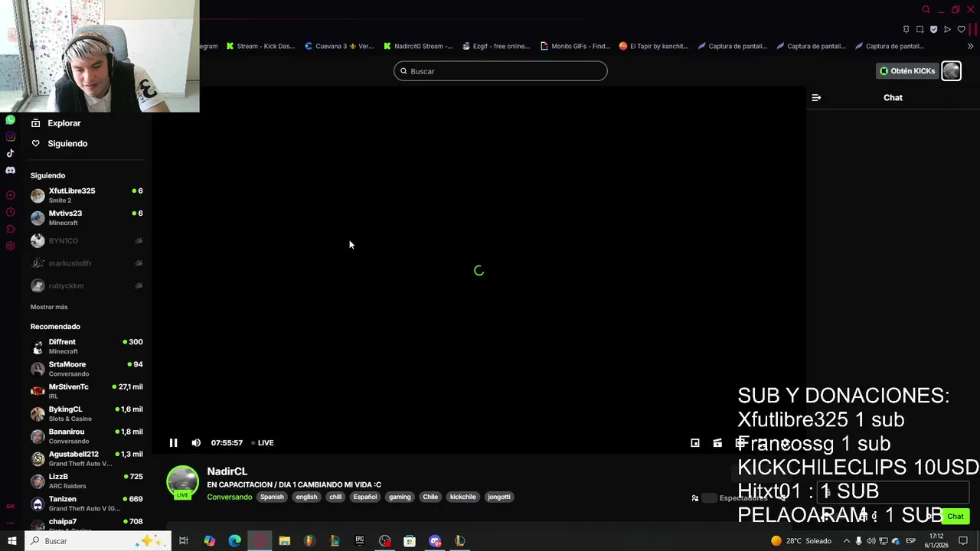Switch to Stream - Kick Dashboard tab
The width and height of the screenshot is (980, 551).
260,46
